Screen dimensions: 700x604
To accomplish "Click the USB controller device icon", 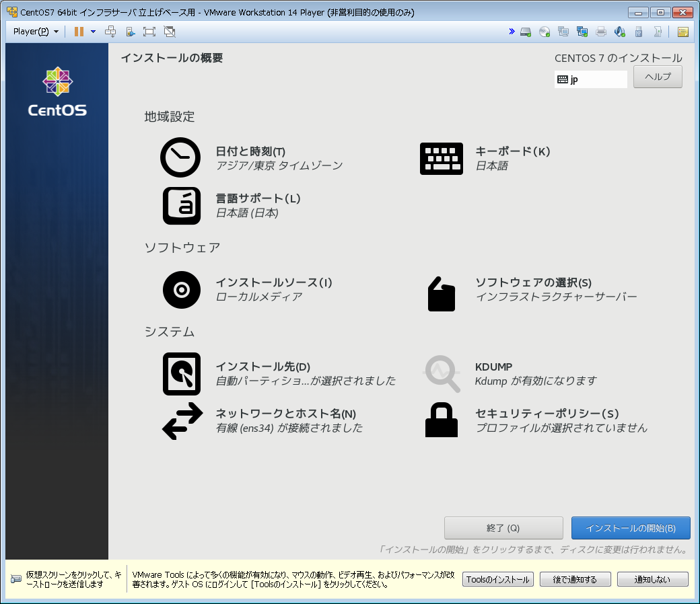I will (x=638, y=32).
